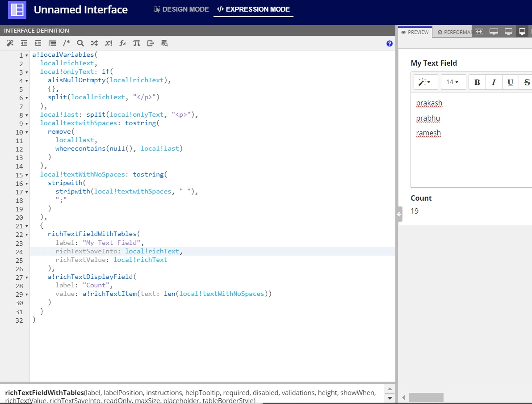
Task: Place cursor on richTextSaveInto code line
Action: click(x=212, y=251)
